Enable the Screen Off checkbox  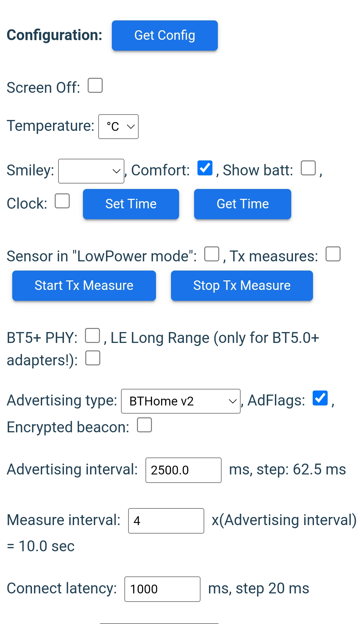tap(95, 85)
